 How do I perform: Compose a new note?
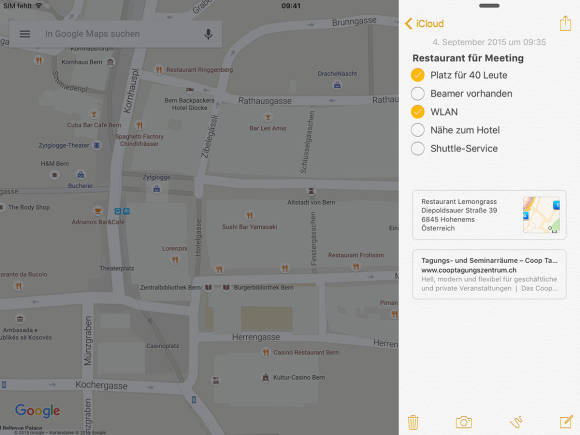pos(566,422)
